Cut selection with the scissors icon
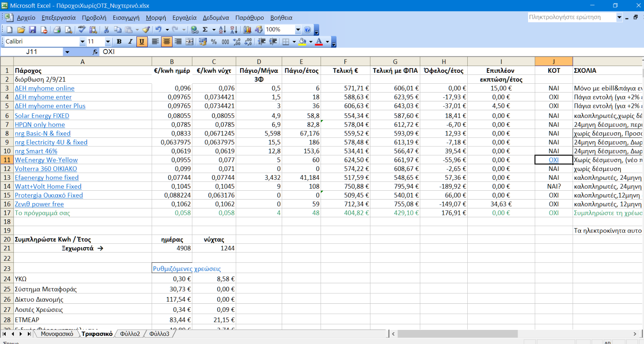Image resolution: width=644 pixels, height=344 pixels. tap(106, 30)
